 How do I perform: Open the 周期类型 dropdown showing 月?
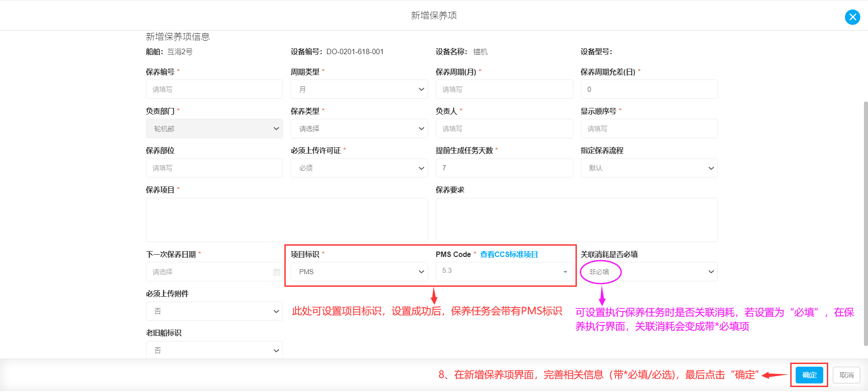(x=359, y=89)
